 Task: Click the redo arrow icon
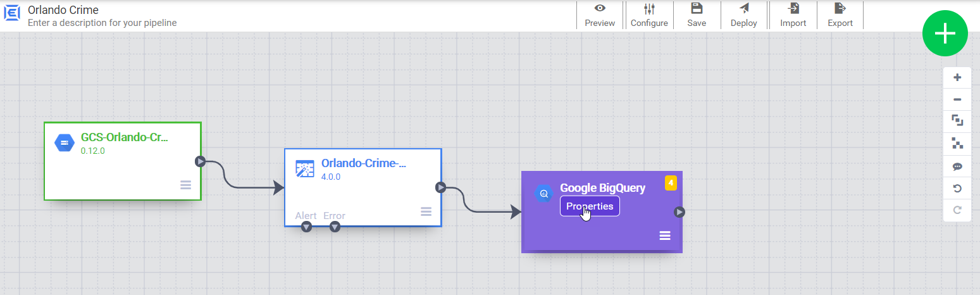click(957, 210)
